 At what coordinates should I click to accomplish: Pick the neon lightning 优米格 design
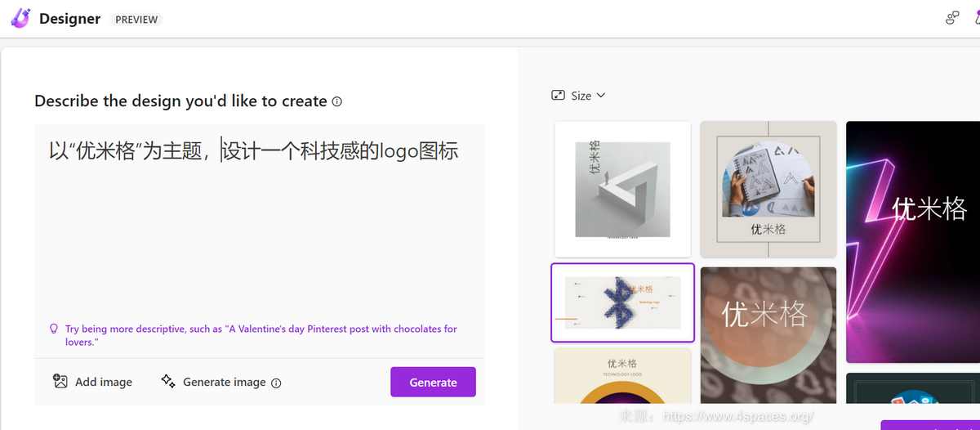[913, 241]
